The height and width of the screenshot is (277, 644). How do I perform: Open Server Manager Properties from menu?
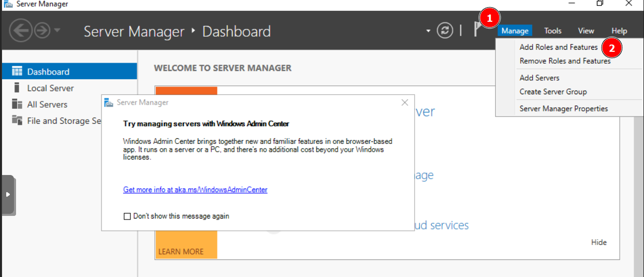click(x=563, y=109)
